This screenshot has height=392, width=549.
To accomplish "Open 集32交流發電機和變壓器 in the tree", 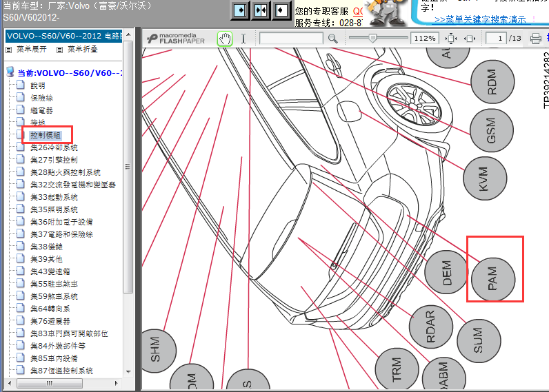I will pyautogui.click(x=73, y=185).
